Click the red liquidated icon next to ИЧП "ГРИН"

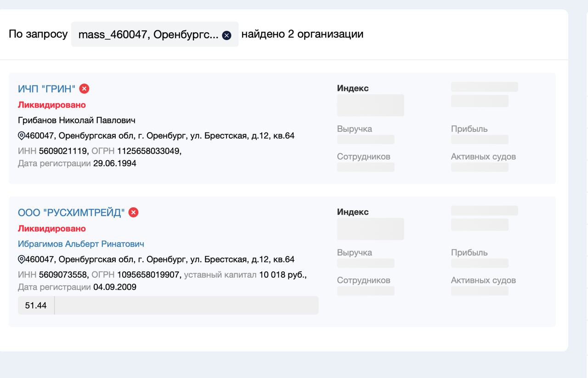[84, 89]
